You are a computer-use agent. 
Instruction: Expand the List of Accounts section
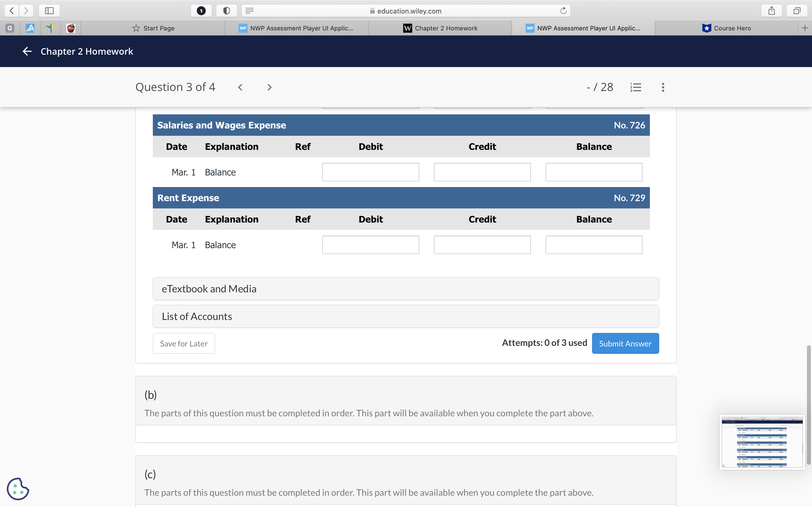(406, 316)
